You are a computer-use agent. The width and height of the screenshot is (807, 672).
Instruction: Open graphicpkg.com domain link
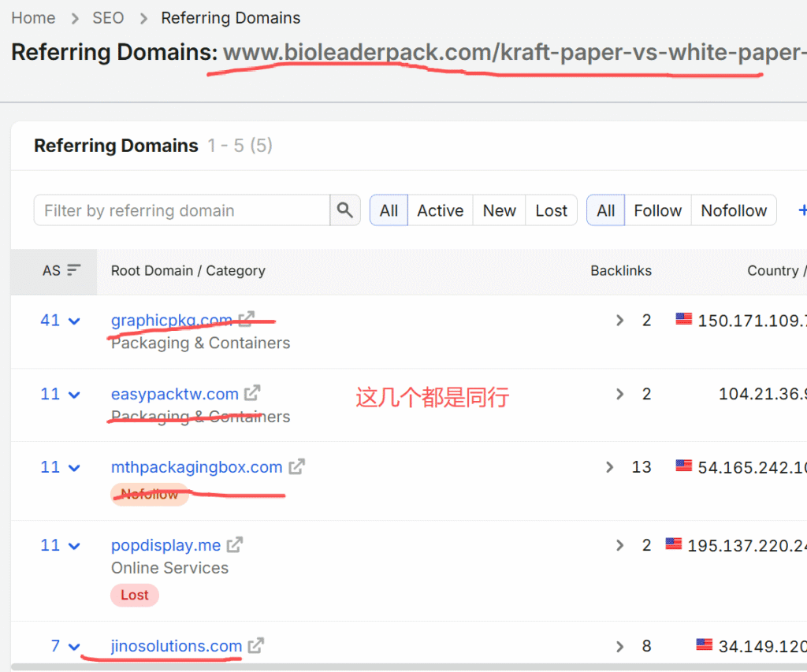pos(172,320)
